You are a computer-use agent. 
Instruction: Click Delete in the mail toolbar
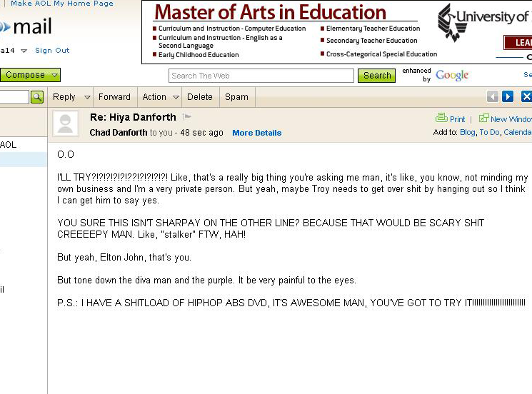(200, 97)
